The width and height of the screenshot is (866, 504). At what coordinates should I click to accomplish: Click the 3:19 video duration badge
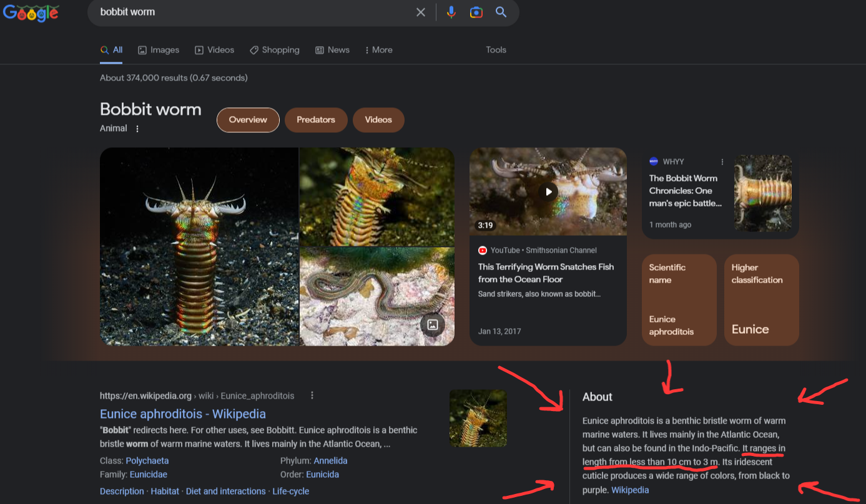485,225
